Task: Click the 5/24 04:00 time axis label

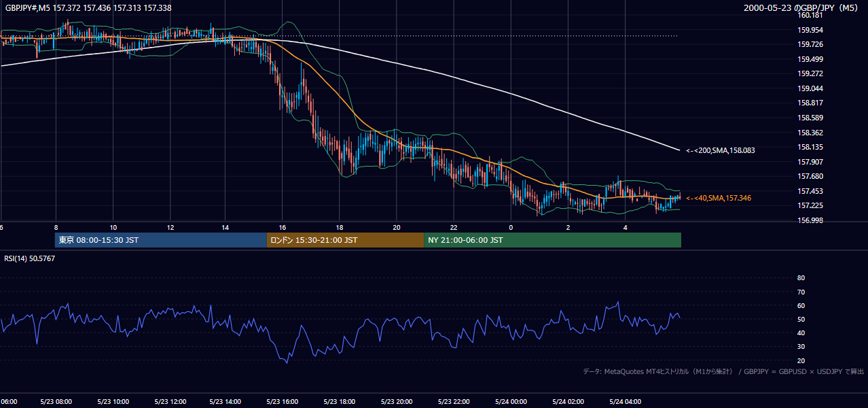Action: point(625,402)
